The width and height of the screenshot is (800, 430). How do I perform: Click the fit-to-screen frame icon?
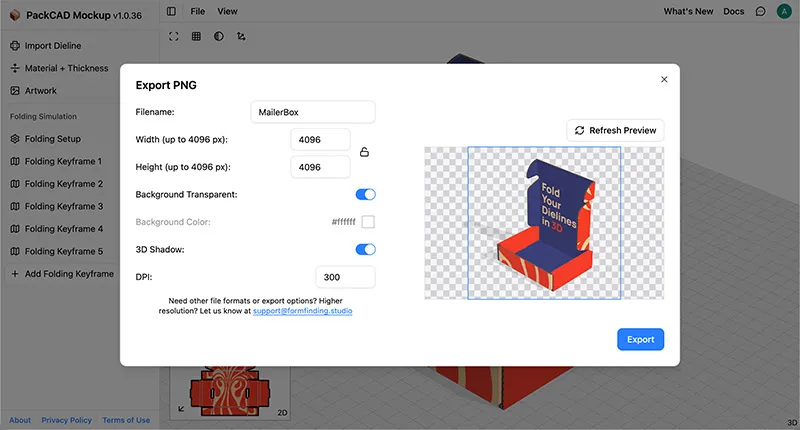click(173, 36)
